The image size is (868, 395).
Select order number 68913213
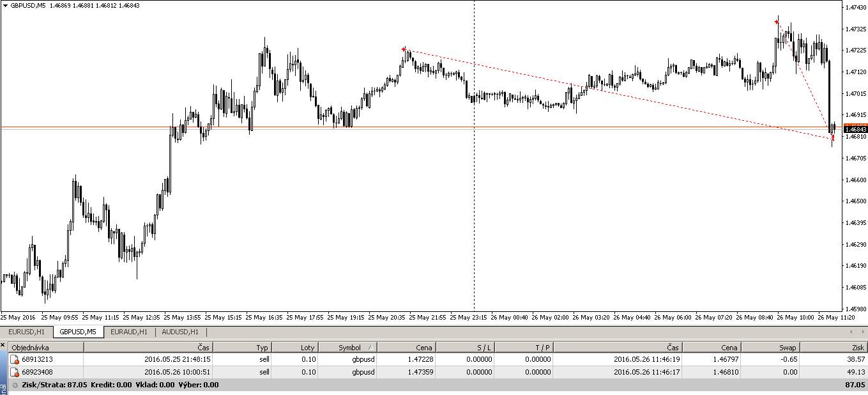36,360
